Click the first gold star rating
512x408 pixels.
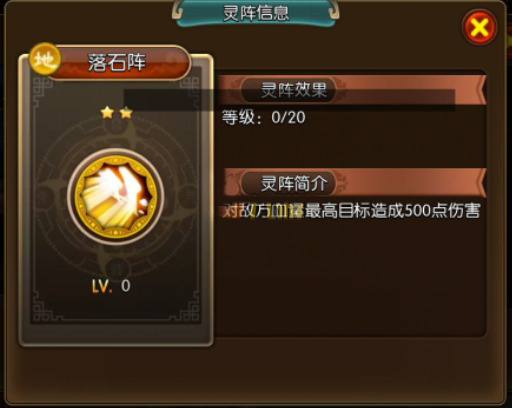(107, 113)
